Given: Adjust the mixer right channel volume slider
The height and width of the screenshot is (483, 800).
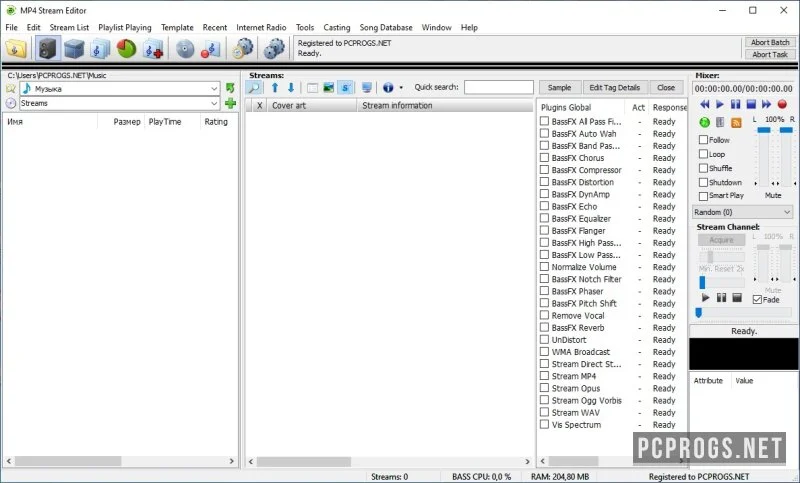Looking at the screenshot, I should tap(786, 131).
